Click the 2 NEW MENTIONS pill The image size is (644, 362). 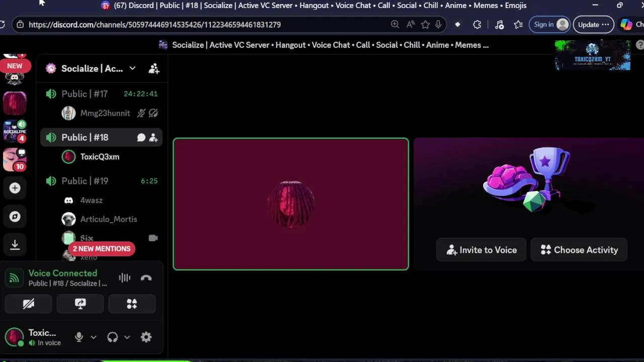point(102,249)
